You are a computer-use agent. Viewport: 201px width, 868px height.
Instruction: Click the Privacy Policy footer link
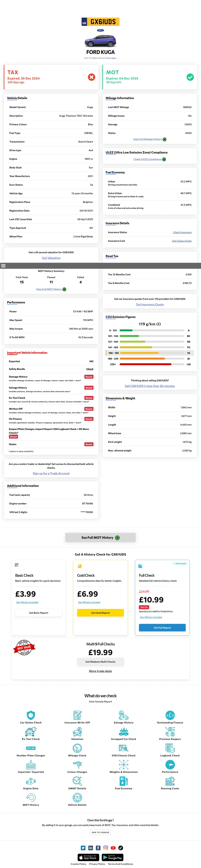[x=97, y=864]
